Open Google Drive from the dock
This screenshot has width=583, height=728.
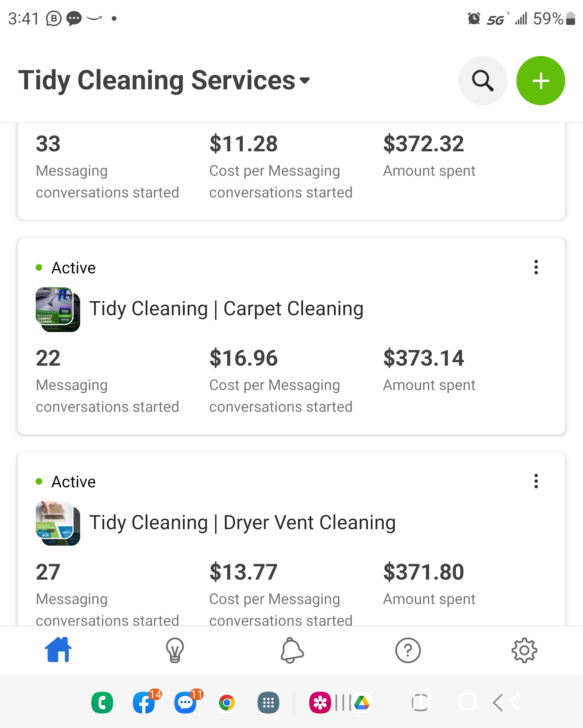pos(362,703)
